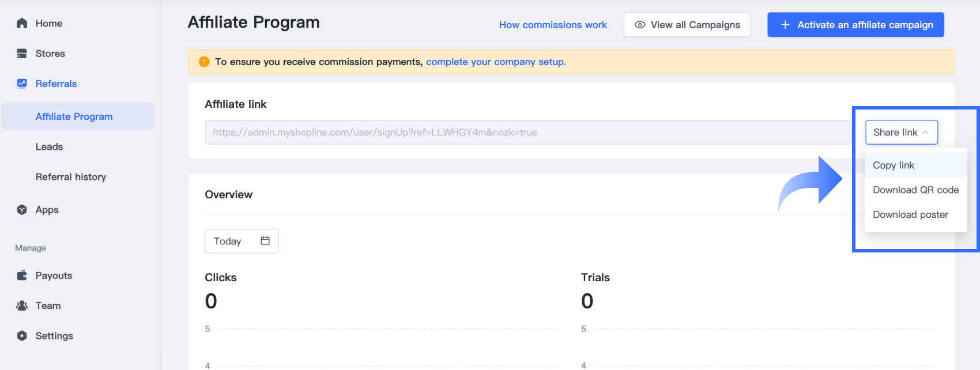The image size is (980, 370).
Task: Open the How commissions work link
Action: point(553,25)
